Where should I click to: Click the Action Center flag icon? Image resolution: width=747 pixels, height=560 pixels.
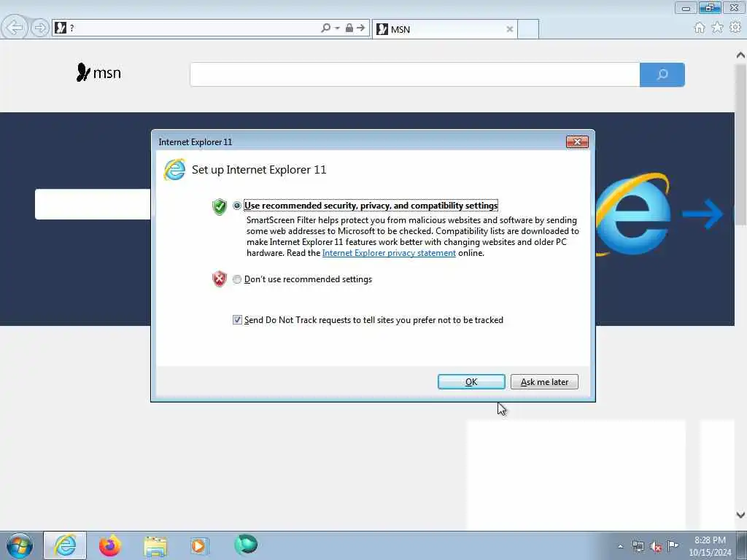click(x=673, y=545)
